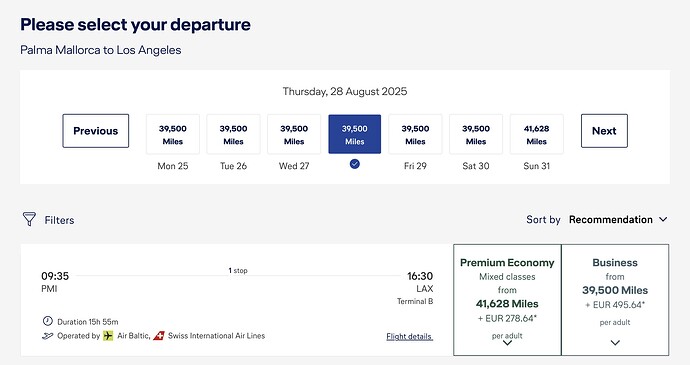Expand the Premium Economy fare chevron

tap(507, 343)
